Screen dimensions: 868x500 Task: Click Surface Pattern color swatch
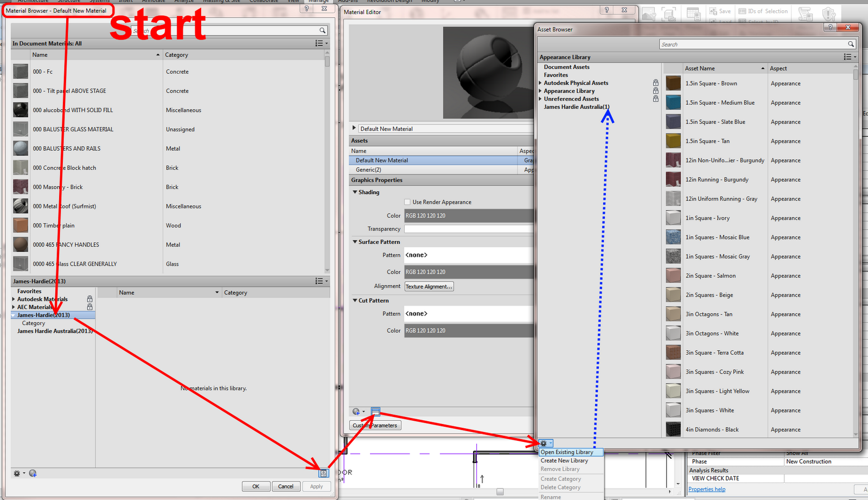469,272
